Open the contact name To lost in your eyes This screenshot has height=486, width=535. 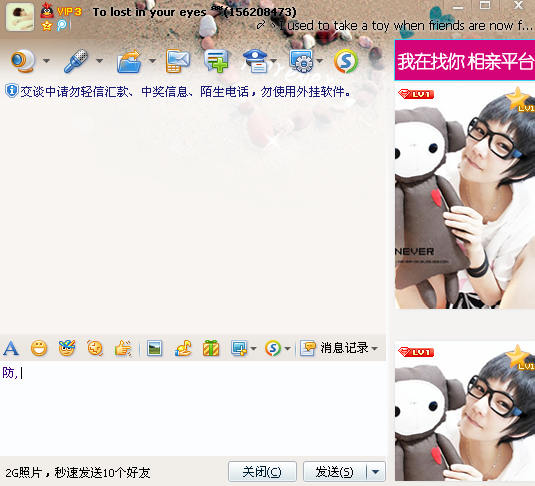pyautogui.click(x=150, y=12)
